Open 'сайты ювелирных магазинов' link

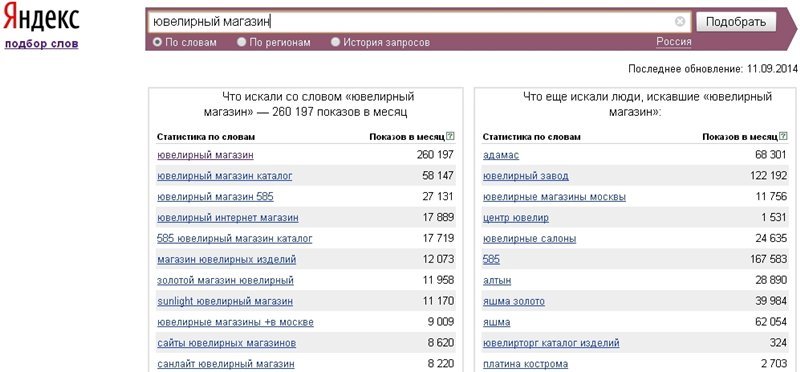pos(227,343)
